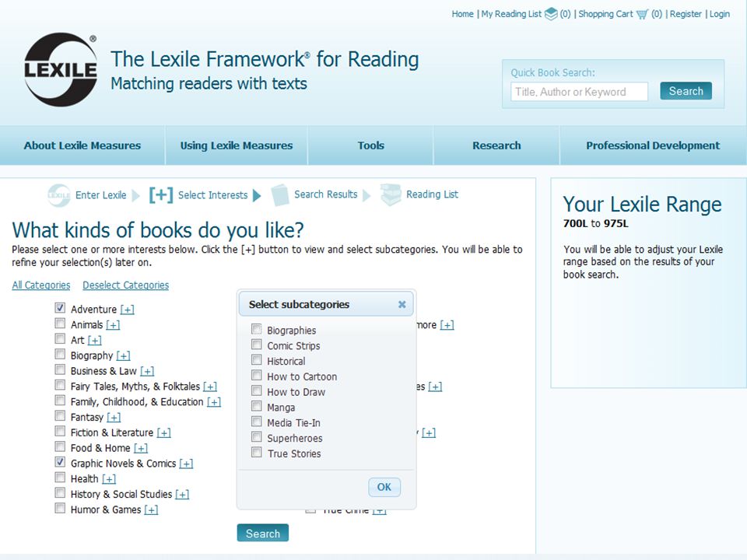Uncheck Graphic Novels & Comics checkbox

60,462
